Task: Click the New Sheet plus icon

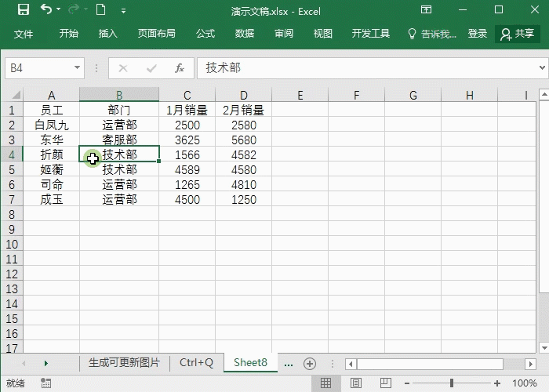Action: click(x=310, y=364)
